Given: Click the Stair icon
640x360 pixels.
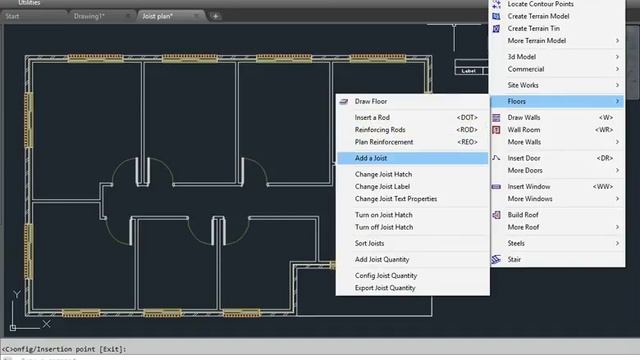Looking at the screenshot, I should pyautogui.click(x=496, y=259).
